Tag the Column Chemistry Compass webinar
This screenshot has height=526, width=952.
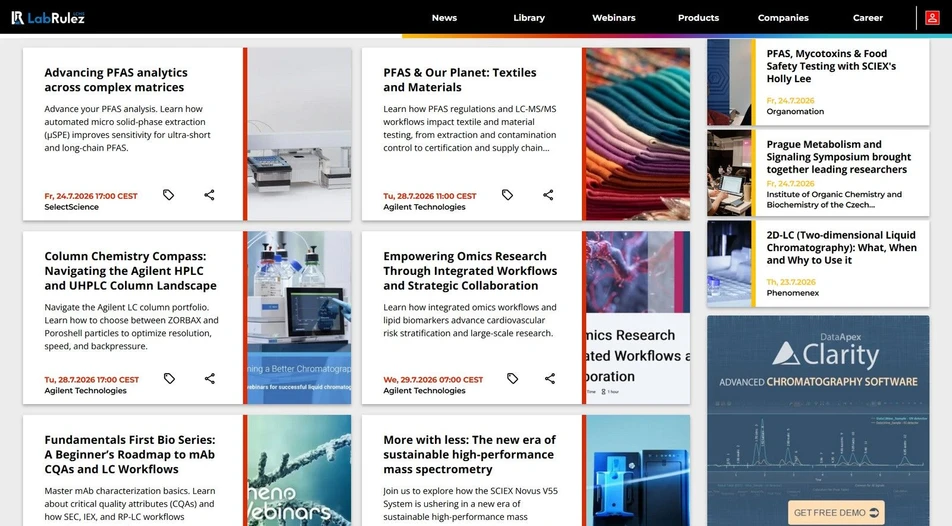[x=169, y=378]
